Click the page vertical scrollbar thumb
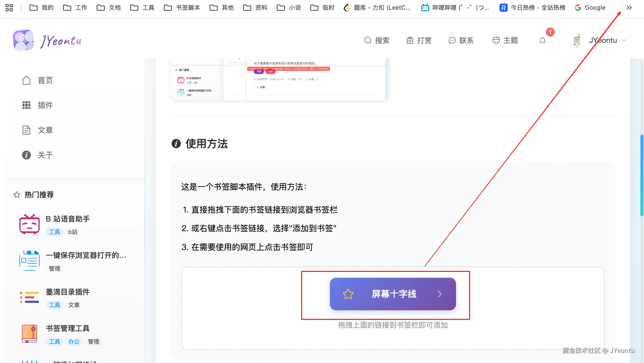This screenshot has height=363, width=644. coord(642,176)
